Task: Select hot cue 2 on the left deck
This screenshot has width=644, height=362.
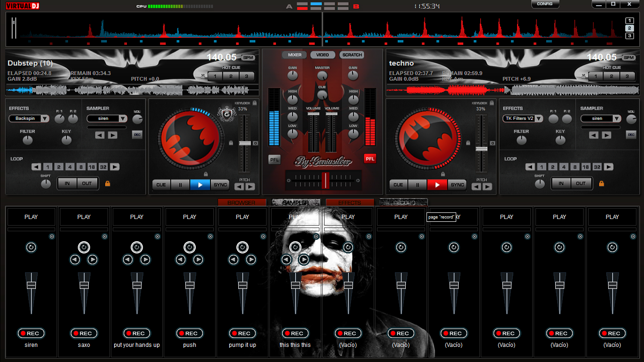Action: coord(231,76)
